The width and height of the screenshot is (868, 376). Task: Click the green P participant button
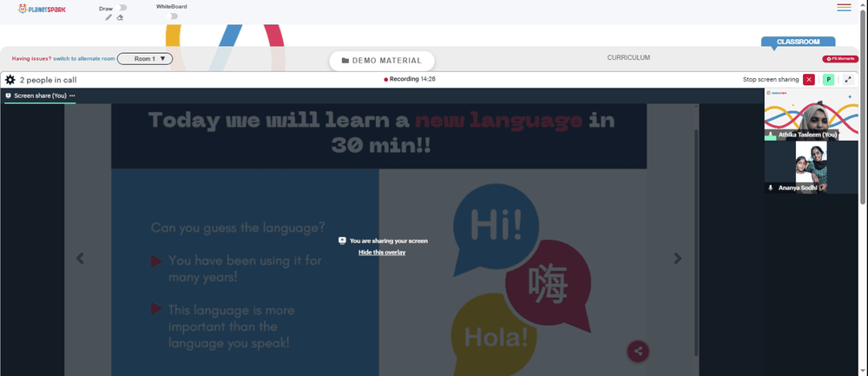click(x=828, y=80)
